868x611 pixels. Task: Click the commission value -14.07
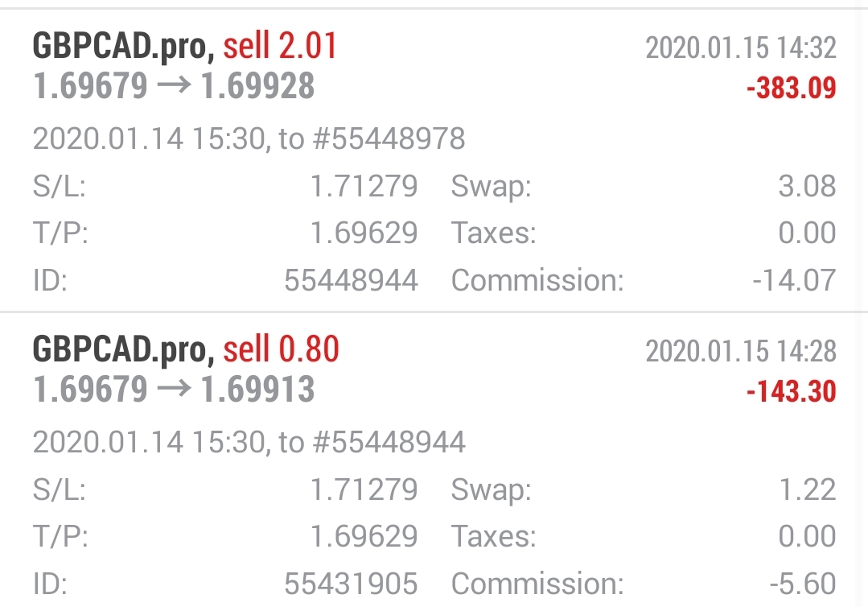pos(794,280)
